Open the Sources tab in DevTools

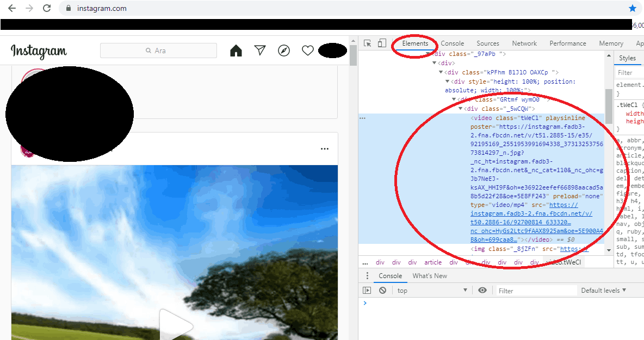(487, 43)
